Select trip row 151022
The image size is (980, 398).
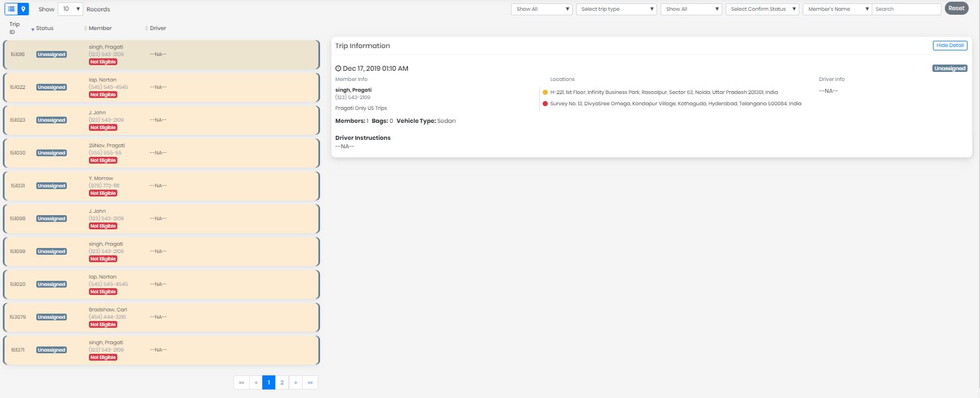pyautogui.click(x=161, y=87)
